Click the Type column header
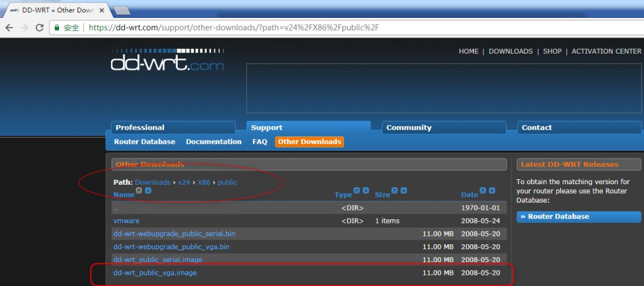The width and height of the screenshot is (644, 286). 343,194
